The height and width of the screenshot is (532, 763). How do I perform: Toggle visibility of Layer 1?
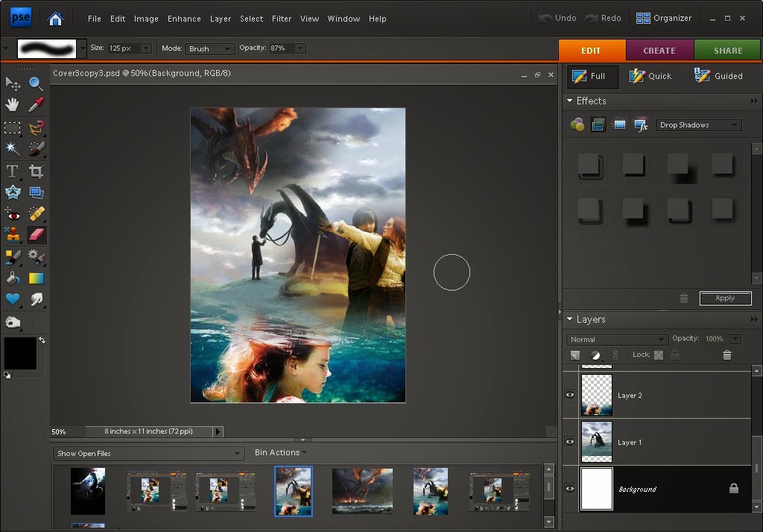(x=570, y=442)
